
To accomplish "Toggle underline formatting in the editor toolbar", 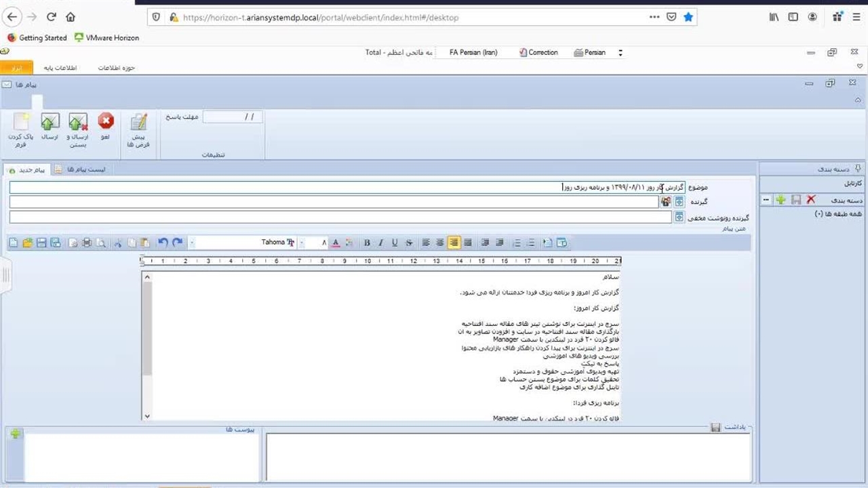I will pyautogui.click(x=395, y=243).
